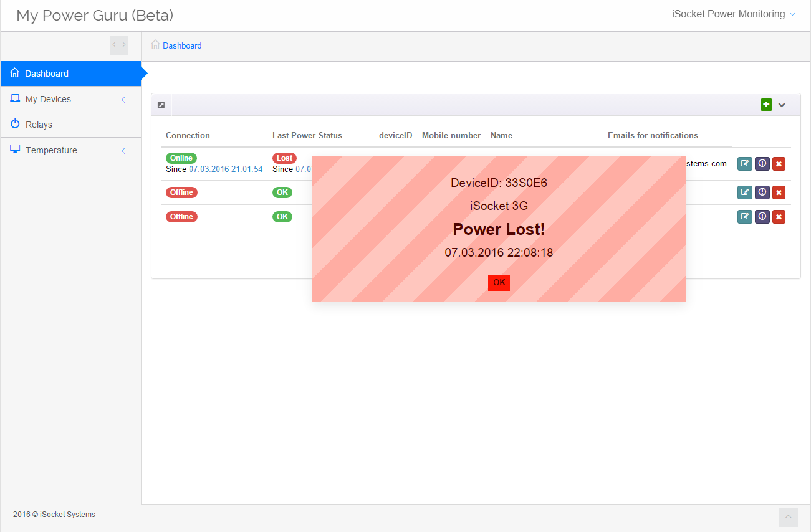Click the monitor icon beside Temperature
The width and height of the screenshot is (811, 532).
[15, 150]
